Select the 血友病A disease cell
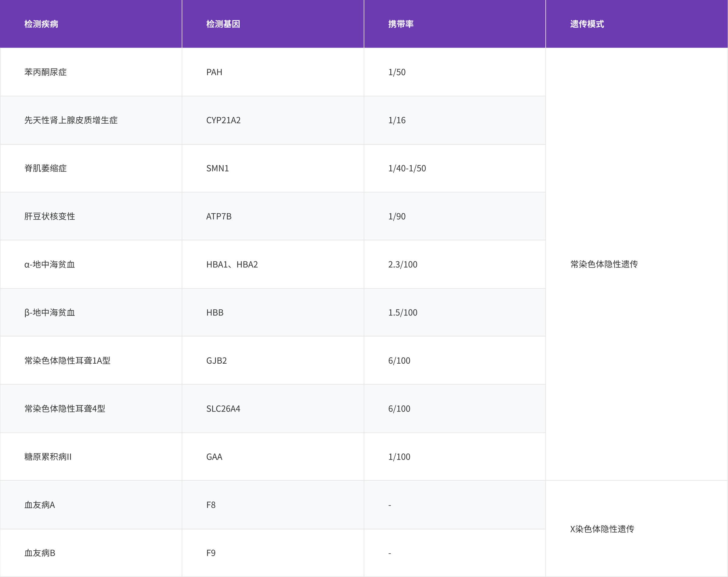The width and height of the screenshot is (728, 577). 39,505
